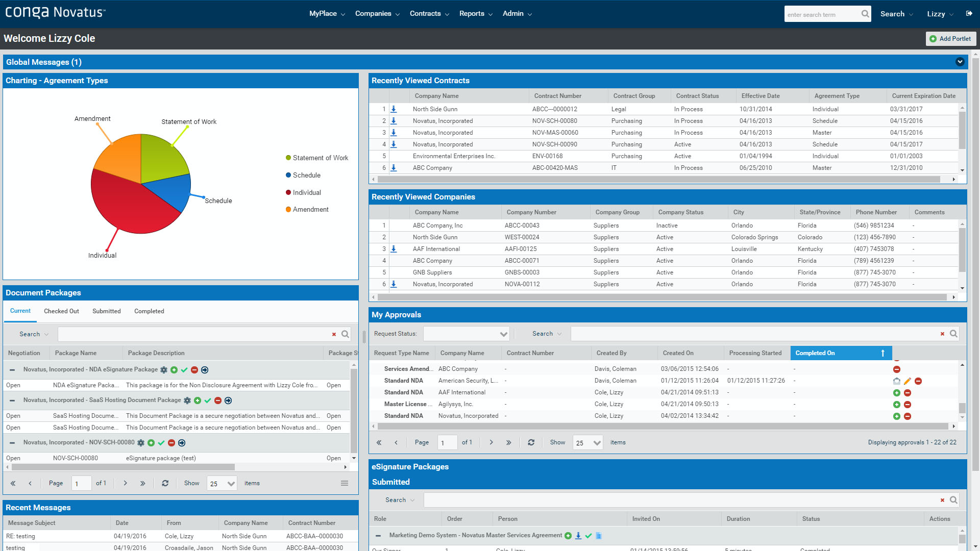Sort by Completed On column header
This screenshot has height=551, width=980.
pyautogui.click(x=841, y=353)
